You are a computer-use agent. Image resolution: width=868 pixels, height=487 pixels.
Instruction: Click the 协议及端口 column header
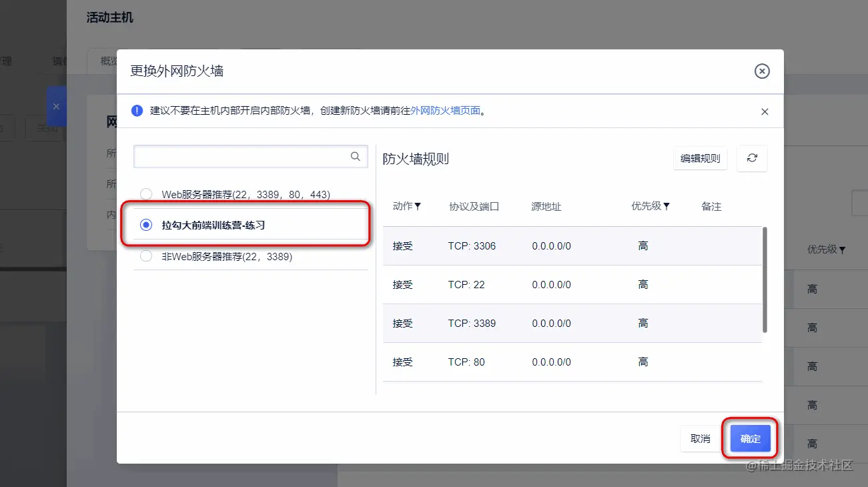click(x=474, y=206)
